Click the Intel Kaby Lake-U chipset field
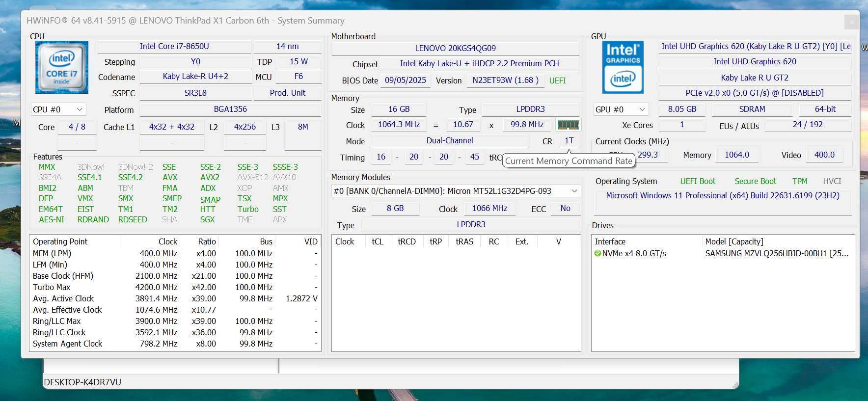This screenshot has height=401, width=868. (x=480, y=64)
